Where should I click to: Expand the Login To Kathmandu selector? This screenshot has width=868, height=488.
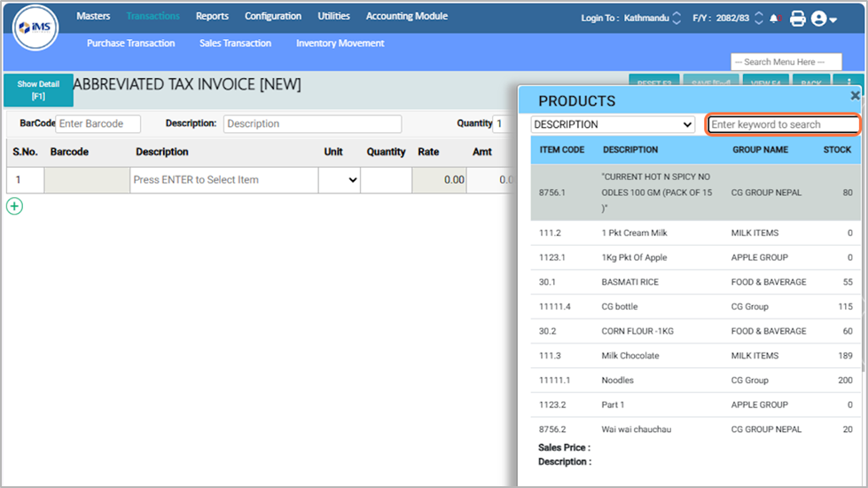tap(677, 18)
